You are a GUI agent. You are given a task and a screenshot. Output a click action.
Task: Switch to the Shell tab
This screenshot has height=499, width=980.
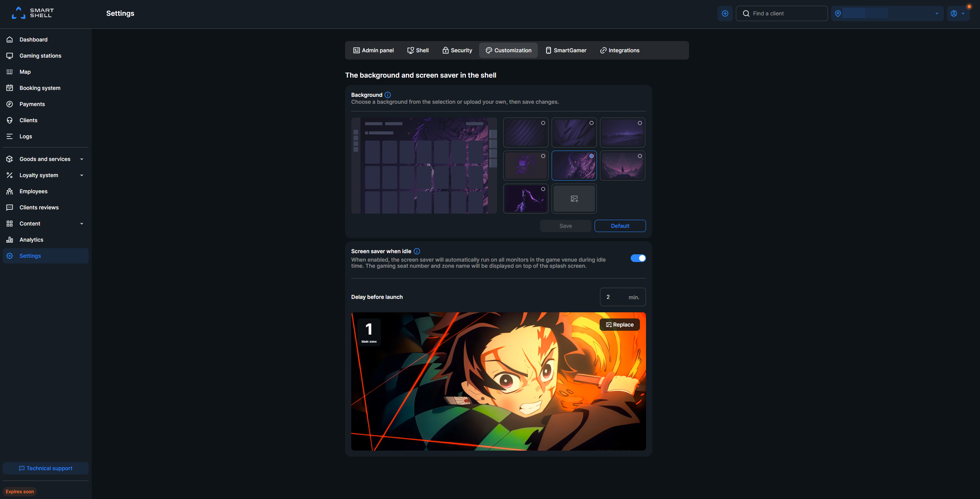click(x=418, y=50)
